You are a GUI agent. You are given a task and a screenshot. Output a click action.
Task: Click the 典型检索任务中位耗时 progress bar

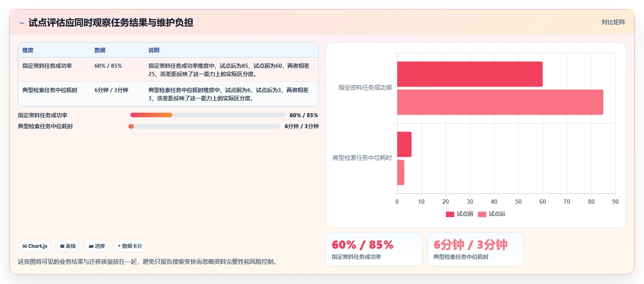(204, 126)
